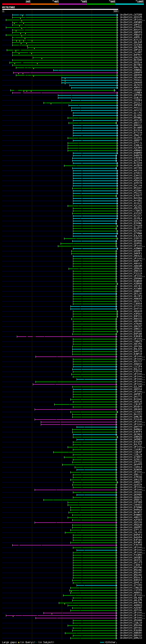
Task: Click hit label UniRef100_B9SVY3
Action: [x=131, y=30]
